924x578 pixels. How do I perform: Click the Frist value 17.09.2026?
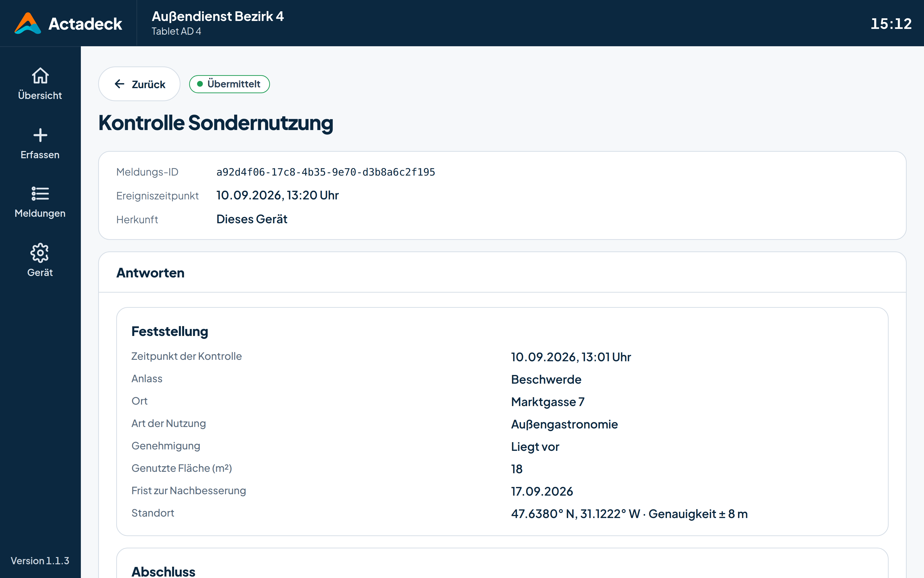(x=542, y=492)
